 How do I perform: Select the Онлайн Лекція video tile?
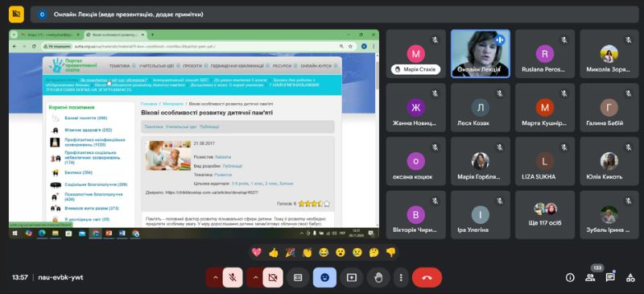[x=481, y=53]
